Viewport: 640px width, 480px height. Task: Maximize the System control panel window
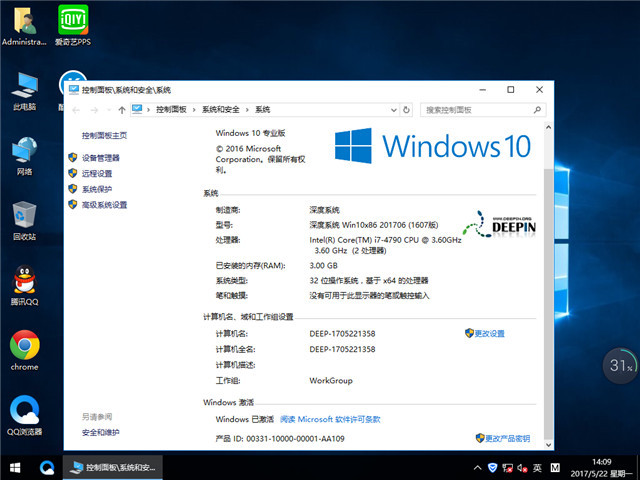511,90
